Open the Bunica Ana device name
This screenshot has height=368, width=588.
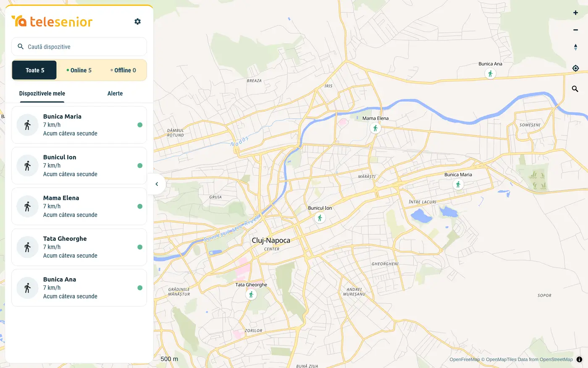(60, 279)
